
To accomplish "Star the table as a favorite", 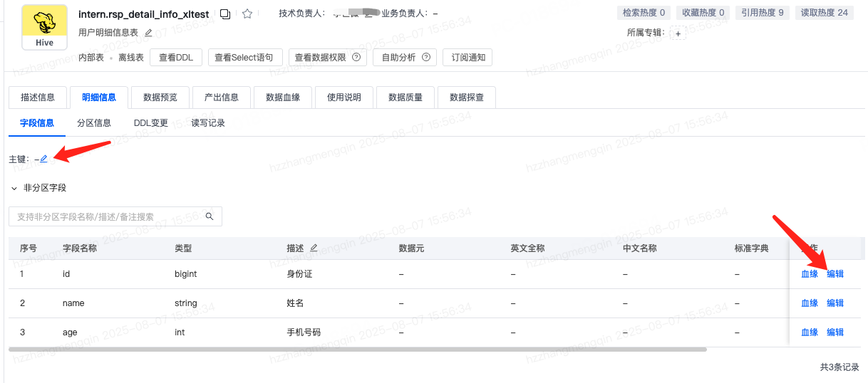I will [247, 14].
